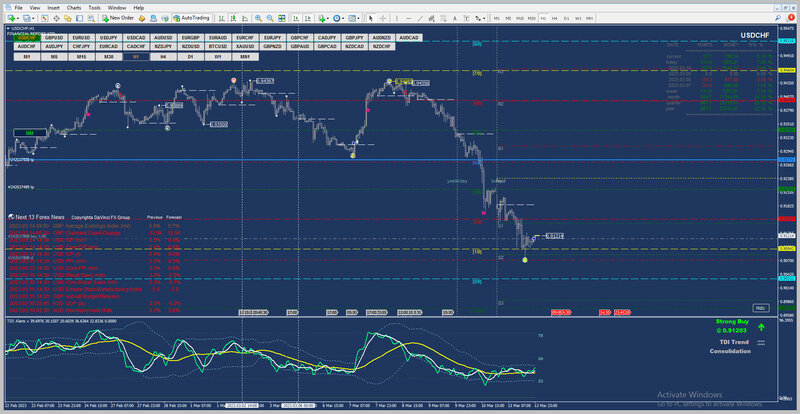The width and height of the screenshot is (800, 414).
Task: Switch to MN in the toolbar timeframes
Action: click(589, 18)
